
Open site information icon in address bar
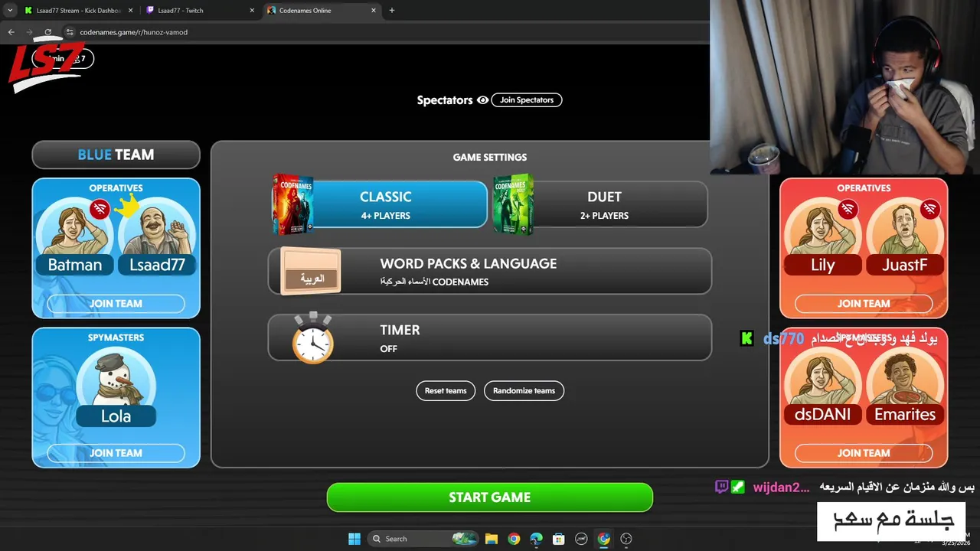(70, 32)
